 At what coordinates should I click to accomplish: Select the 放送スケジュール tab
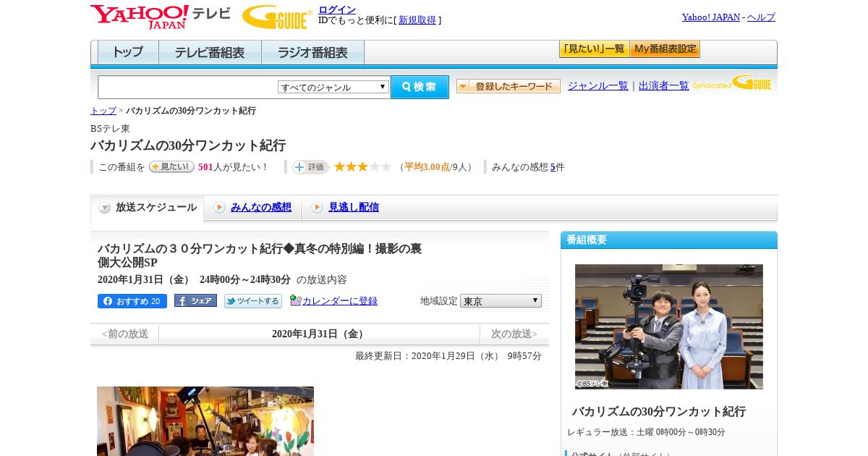(147, 208)
